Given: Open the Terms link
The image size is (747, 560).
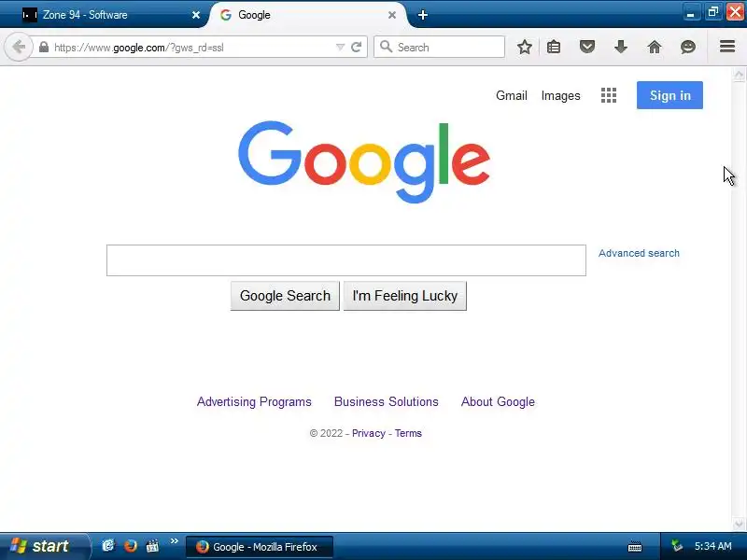Looking at the screenshot, I should click(x=408, y=433).
